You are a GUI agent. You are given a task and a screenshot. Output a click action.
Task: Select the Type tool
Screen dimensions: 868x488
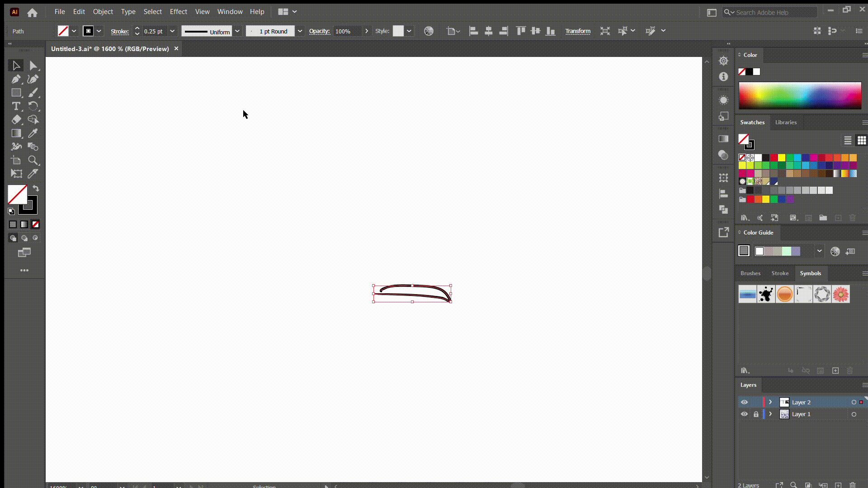tap(16, 107)
